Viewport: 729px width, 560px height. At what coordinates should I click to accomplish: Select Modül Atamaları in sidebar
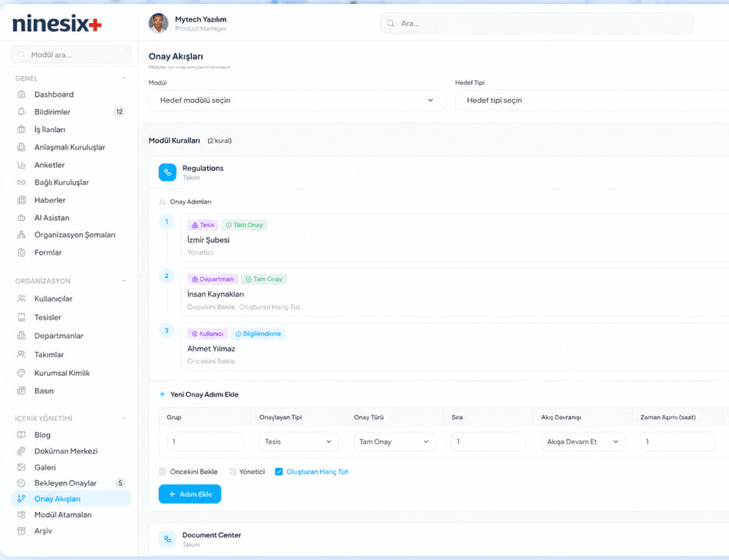tap(71, 515)
